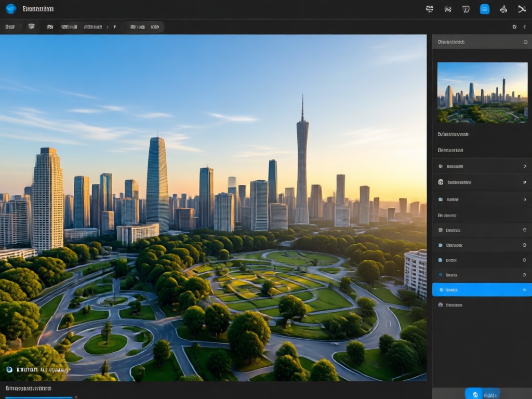Viewport: 532px width, 399px height.
Task: Expand the second chevron row with the rounded-square icon
Action: pyautogui.click(x=482, y=182)
